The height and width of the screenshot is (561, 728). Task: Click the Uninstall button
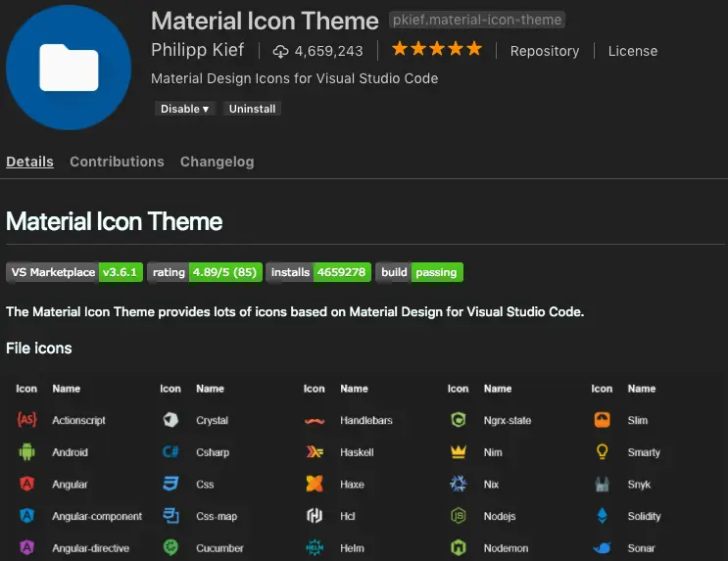coord(252,109)
